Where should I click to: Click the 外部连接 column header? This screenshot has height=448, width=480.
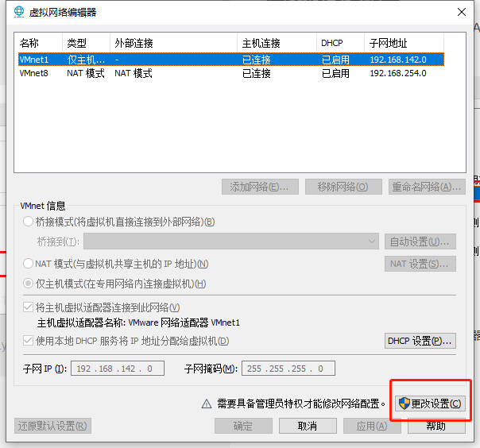173,43
